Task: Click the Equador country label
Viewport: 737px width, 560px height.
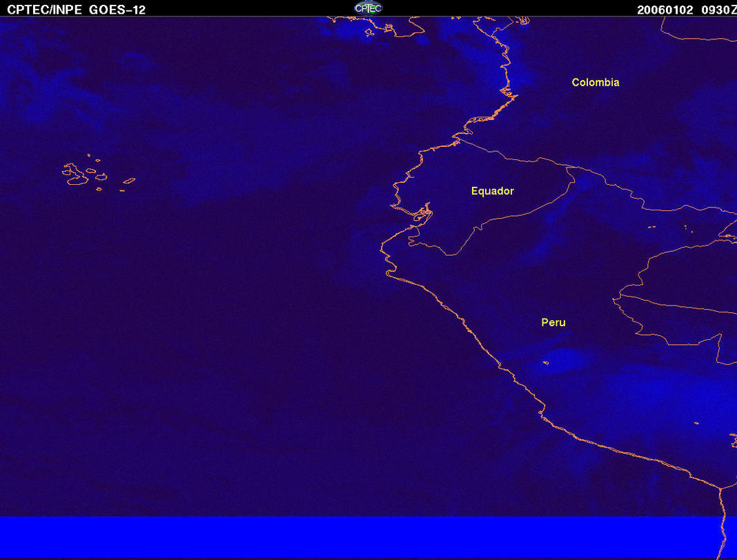Action: [x=492, y=191]
